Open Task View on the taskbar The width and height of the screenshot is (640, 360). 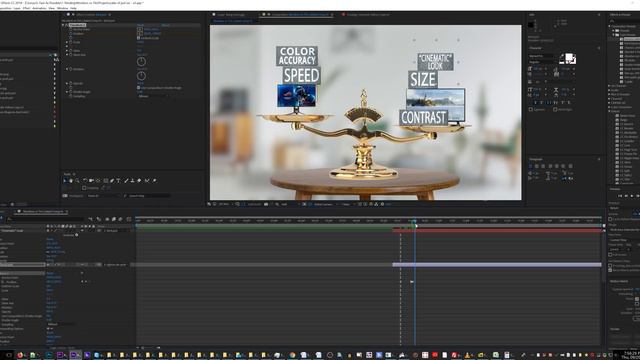click(x=9, y=355)
